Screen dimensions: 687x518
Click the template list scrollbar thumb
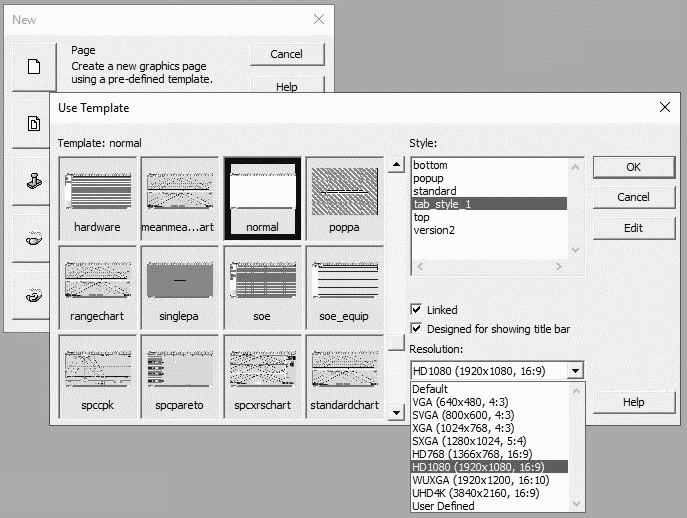pos(396,343)
